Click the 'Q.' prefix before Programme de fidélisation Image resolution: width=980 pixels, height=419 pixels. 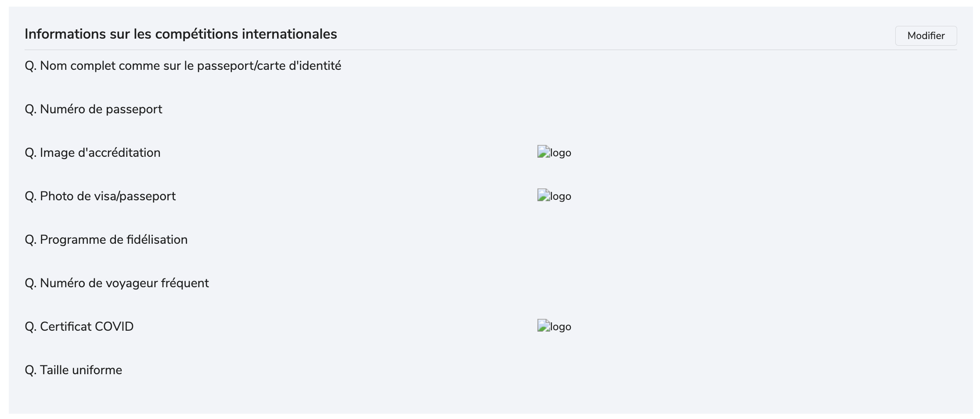[x=31, y=240]
